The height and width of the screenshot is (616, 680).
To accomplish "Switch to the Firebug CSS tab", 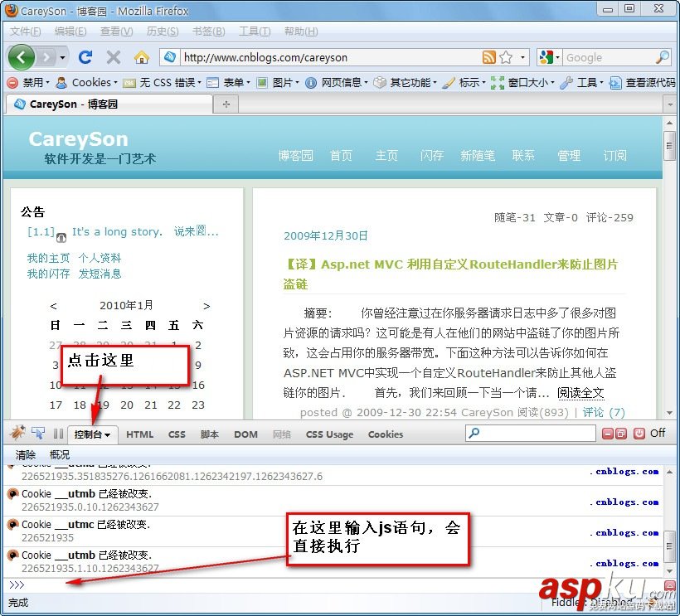I will tap(177, 434).
